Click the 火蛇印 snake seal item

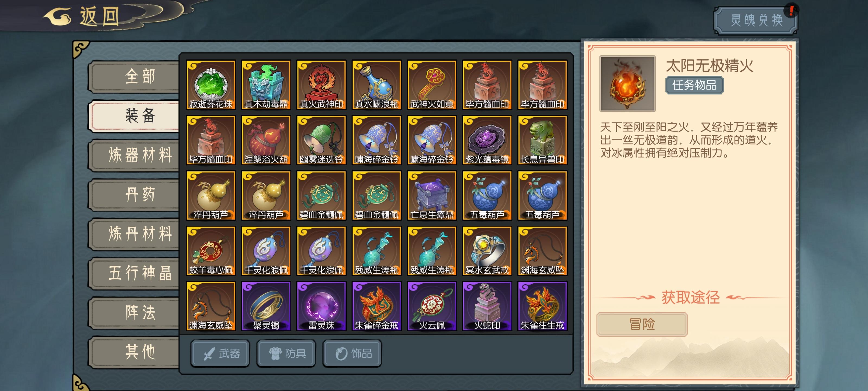487,306
